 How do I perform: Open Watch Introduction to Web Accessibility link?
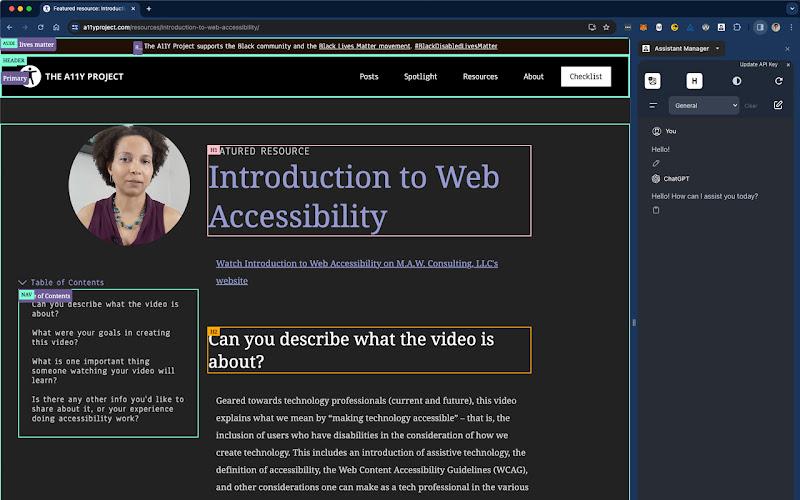357,272
